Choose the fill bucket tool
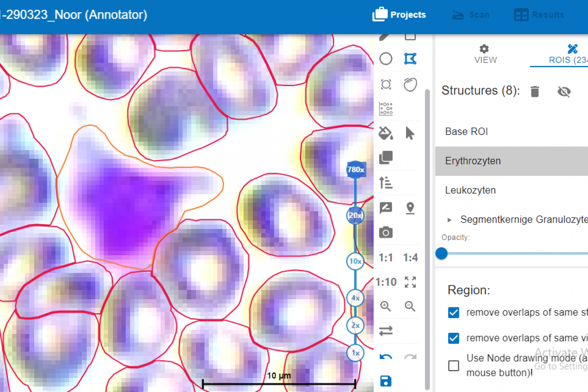The width and height of the screenshot is (588, 392). point(386,133)
